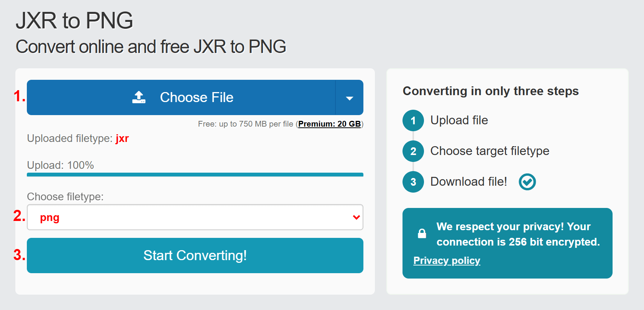The image size is (644, 310).
Task: Open the Privacy policy link
Action: coord(447,261)
